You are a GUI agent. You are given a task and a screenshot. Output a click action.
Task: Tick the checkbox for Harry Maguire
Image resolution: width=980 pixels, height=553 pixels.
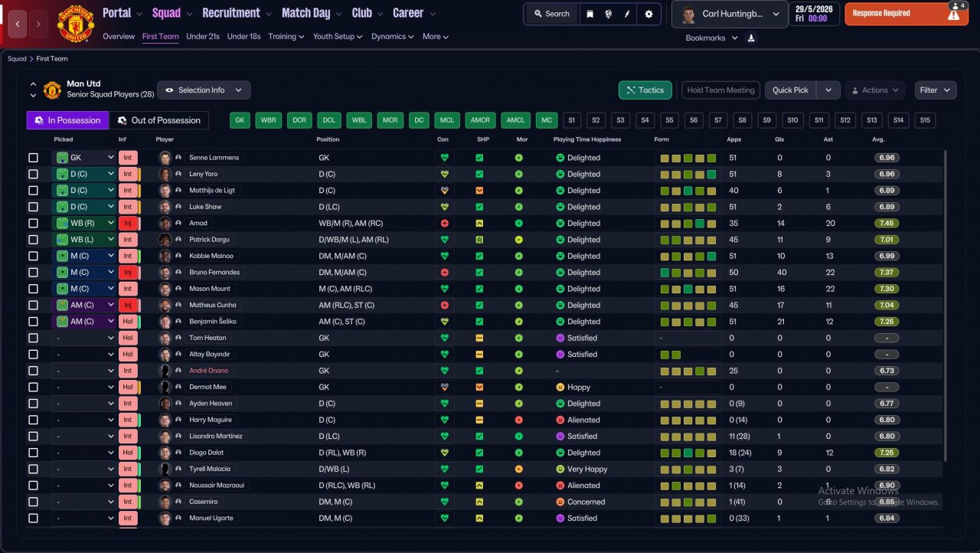coord(33,420)
